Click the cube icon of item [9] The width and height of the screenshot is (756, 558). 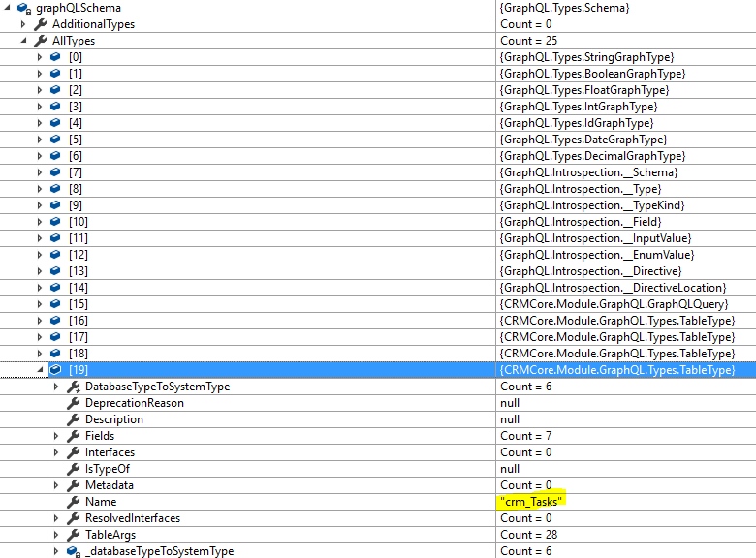coord(55,205)
